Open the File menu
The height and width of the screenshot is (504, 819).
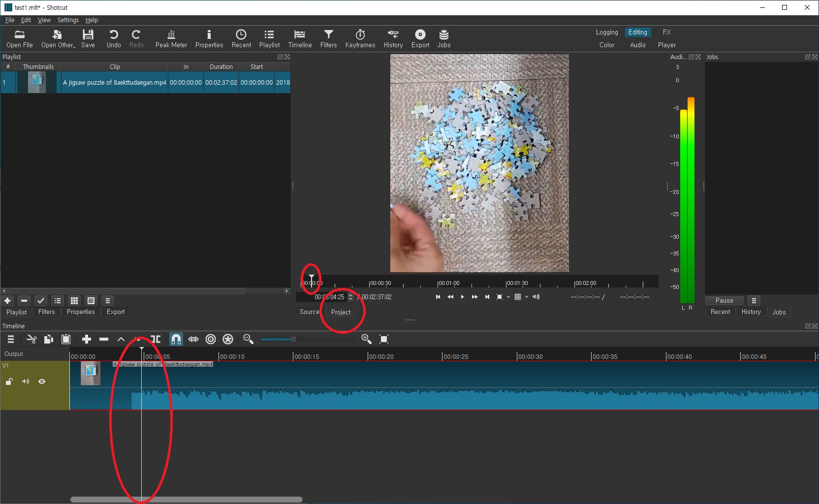pos(10,20)
